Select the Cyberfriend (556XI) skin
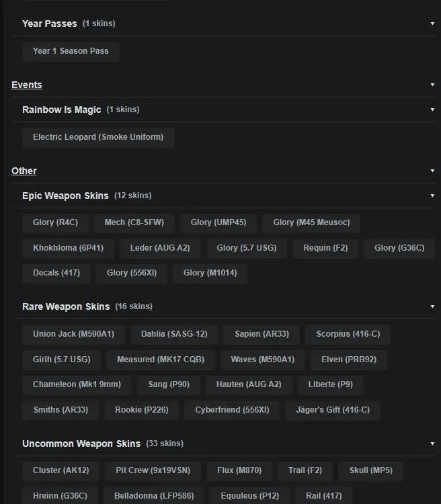Viewport: 441px width, 504px height. 232,410
